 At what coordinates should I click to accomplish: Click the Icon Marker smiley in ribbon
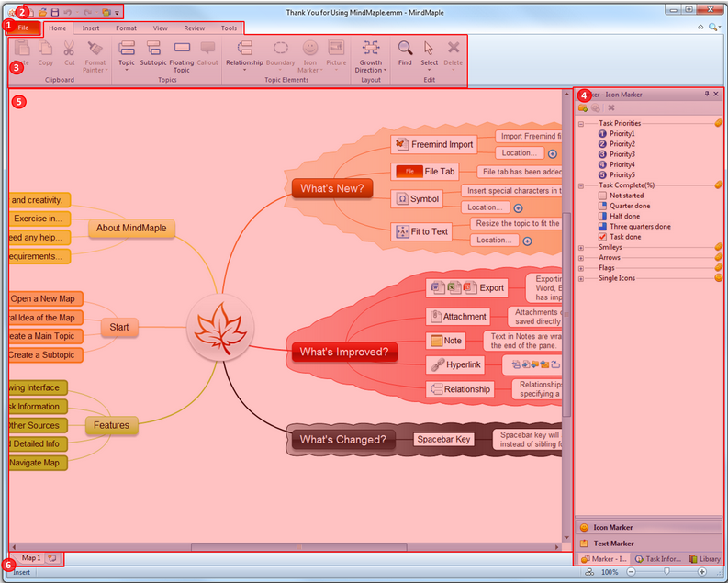[310, 48]
